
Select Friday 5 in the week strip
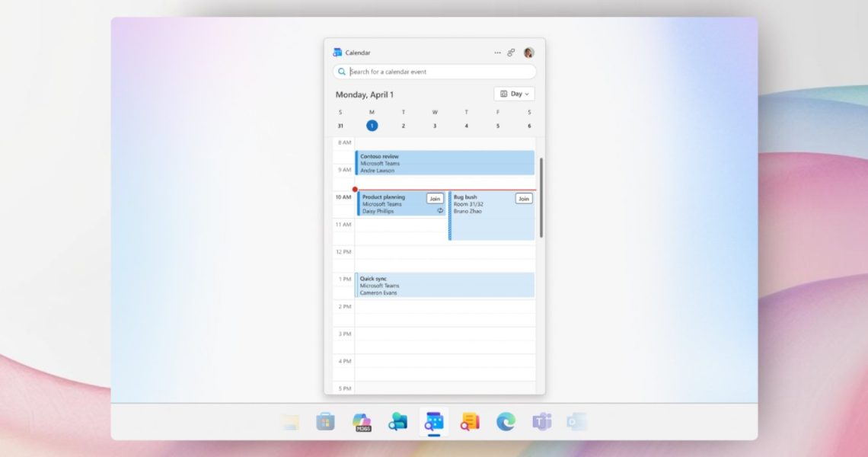point(498,126)
